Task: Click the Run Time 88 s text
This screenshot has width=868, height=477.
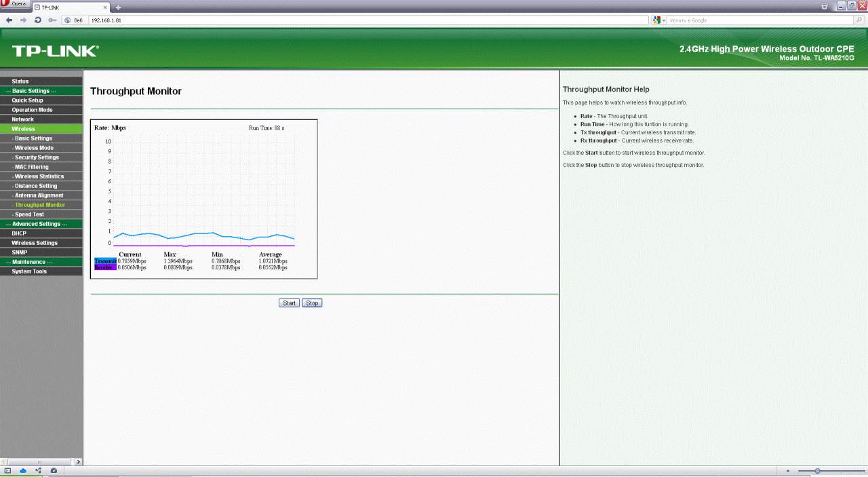Action: click(267, 128)
